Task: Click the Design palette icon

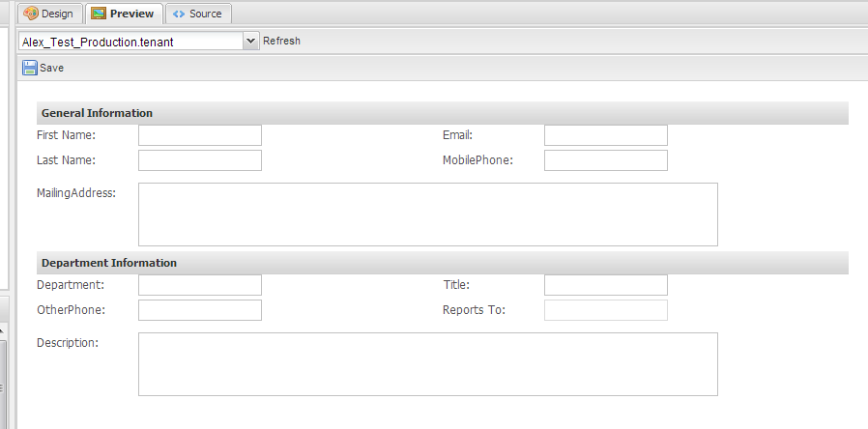Action: [x=31, y=14]
